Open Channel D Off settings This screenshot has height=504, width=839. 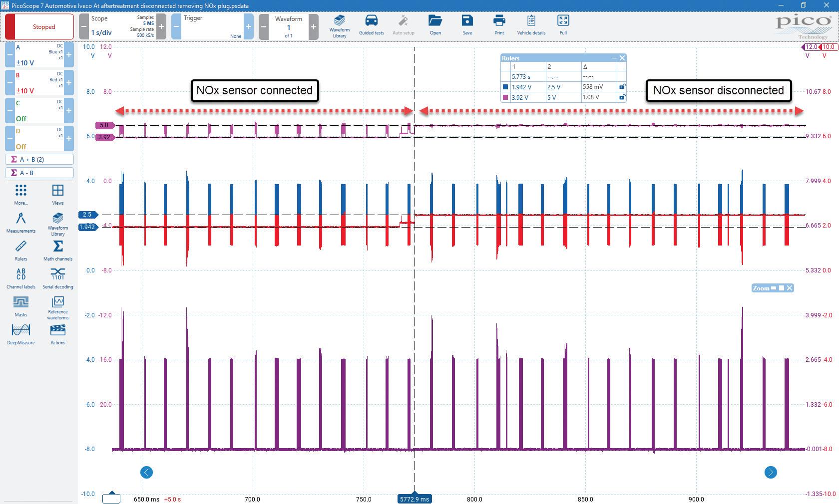pyautogui.click(x=39, y=139)
